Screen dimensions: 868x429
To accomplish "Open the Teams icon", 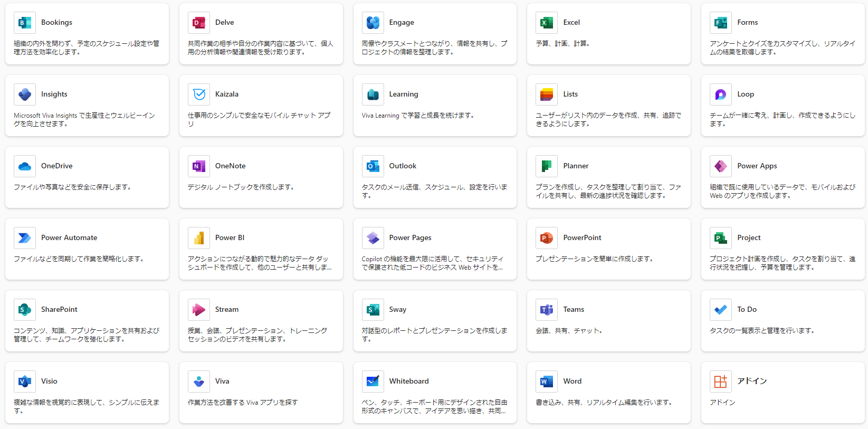I will [x=547, y=310].
